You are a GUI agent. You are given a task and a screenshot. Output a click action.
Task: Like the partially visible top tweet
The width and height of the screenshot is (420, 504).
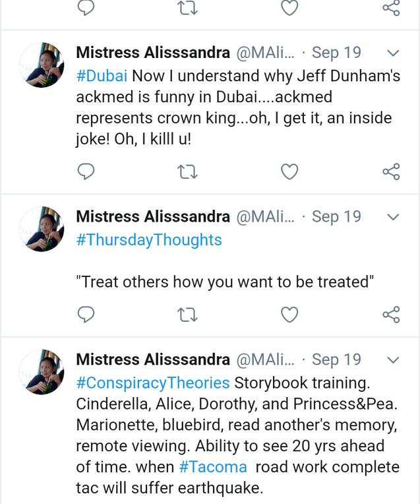pos(289,8)
